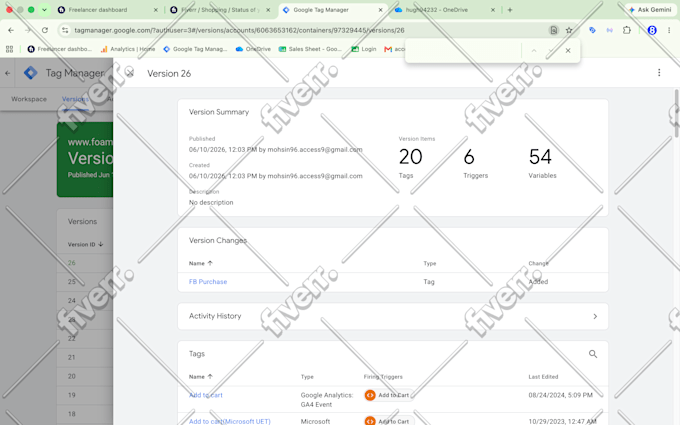Jump to previous find result arrow
The height and width of the screenshot is (425, 680).
click(x=534, y=51)
